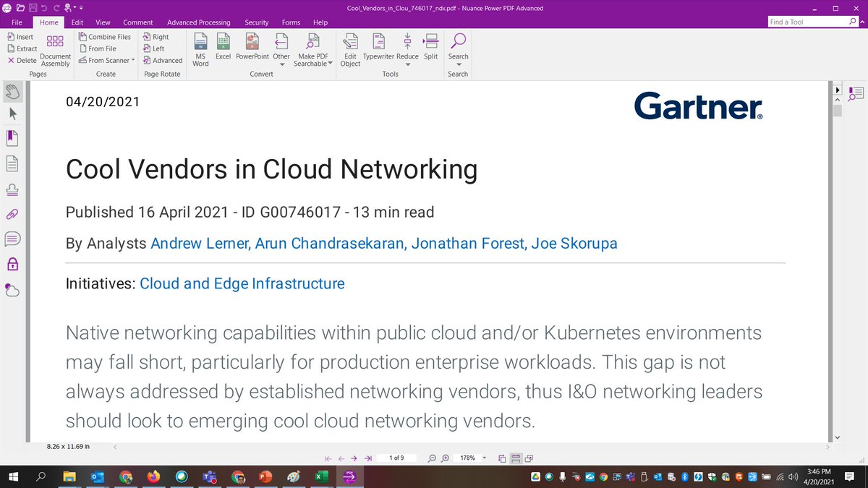The height and width of the screenshot is (488, 868).
Task: Open the security padlock panel
Action: (x=12, y=264)
